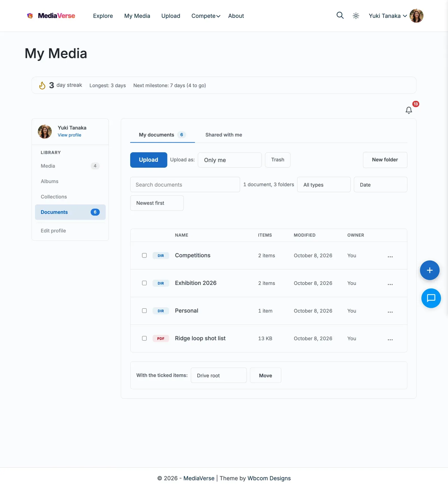Open the Trash button
Viewport: 448px width, 489px height.
(278, 160)
